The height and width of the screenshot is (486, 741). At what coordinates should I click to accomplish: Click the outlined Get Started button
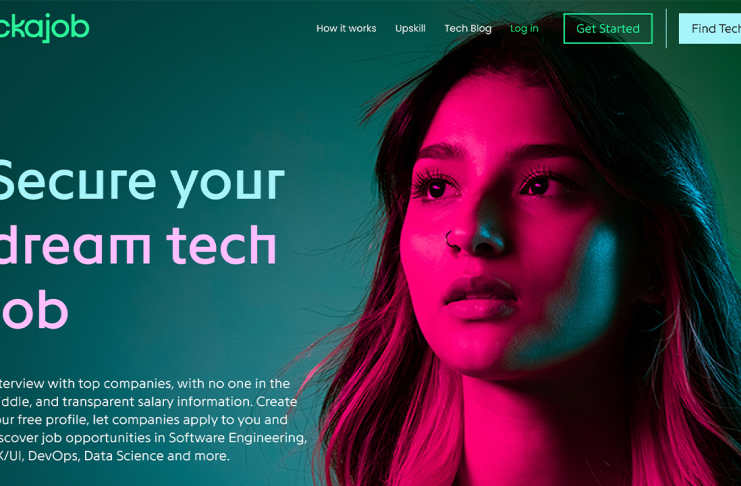[608, 29]
